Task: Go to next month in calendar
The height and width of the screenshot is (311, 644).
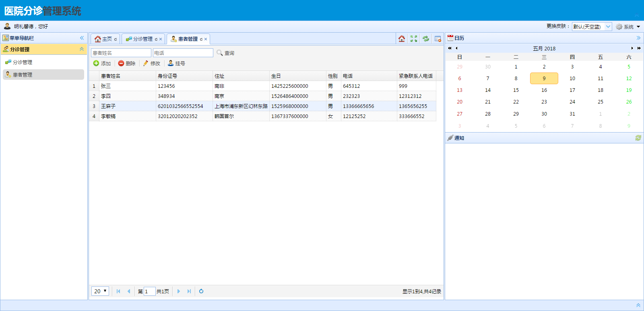Action: click(x=632, y=48)
